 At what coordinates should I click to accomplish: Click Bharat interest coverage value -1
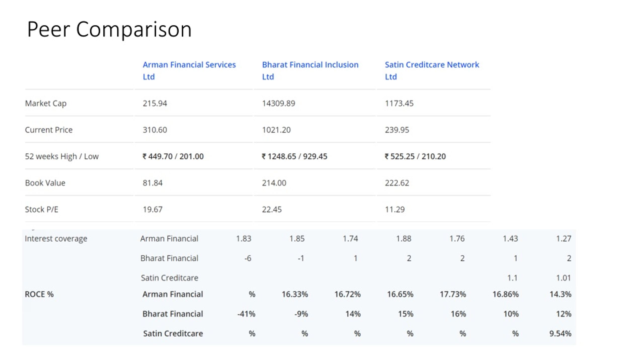click(x=301, y=258)
